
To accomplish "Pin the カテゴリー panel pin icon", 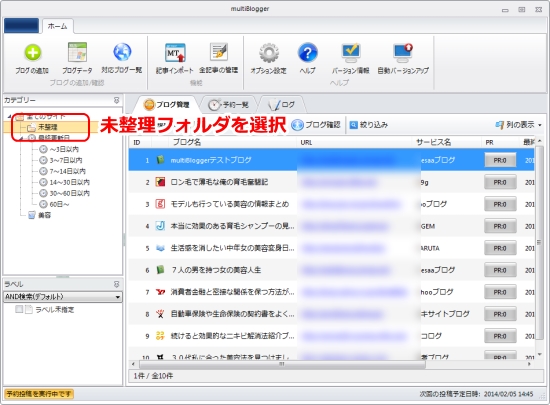I will 116,100.
